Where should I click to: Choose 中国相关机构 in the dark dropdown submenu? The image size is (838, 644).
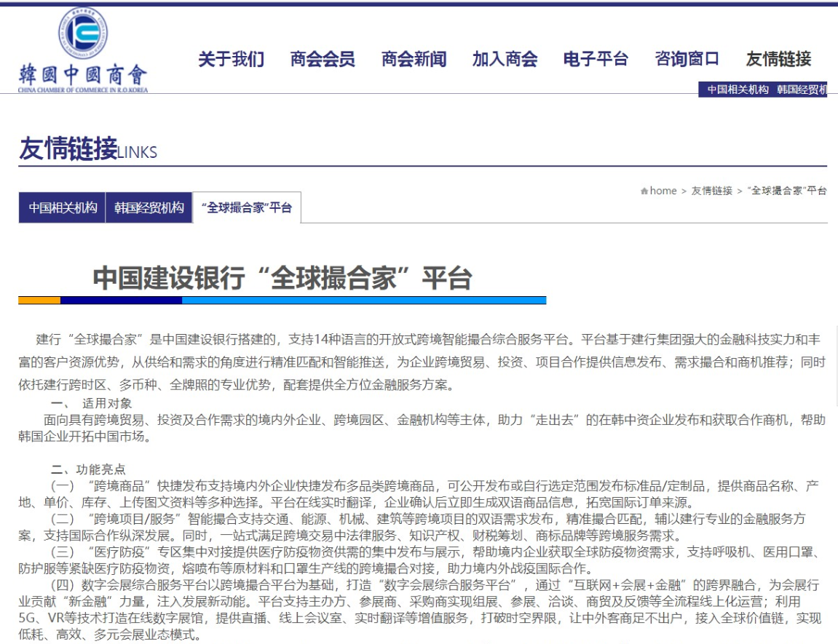tap(738, 90)
